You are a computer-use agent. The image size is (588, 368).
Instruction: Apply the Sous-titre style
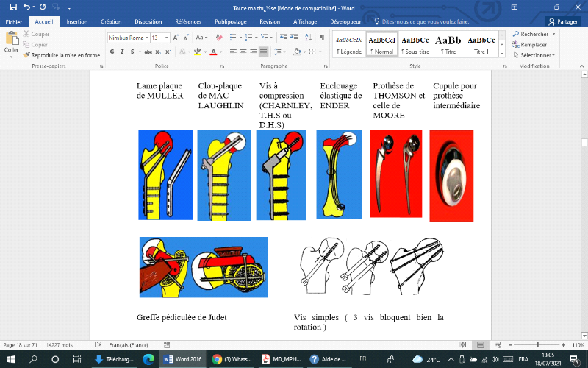coord(415,44)
